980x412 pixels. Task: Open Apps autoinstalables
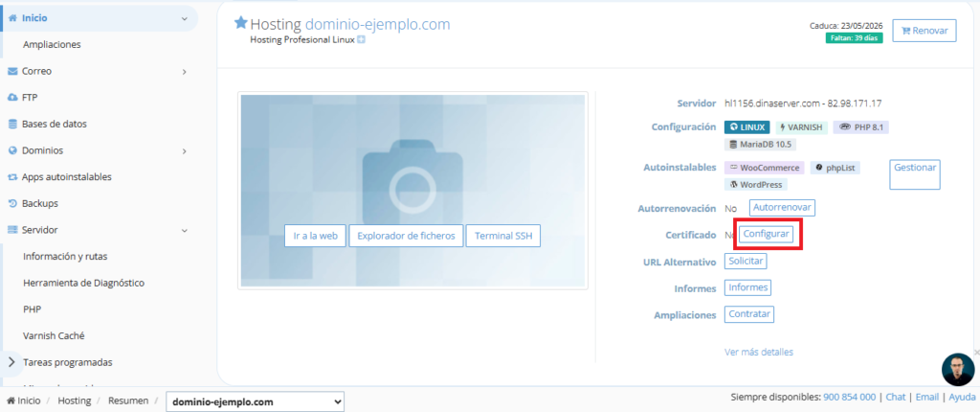66,177
